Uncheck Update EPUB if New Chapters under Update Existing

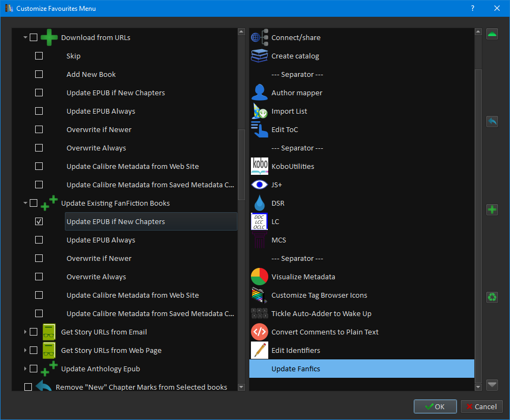click(x=39, y=222)
